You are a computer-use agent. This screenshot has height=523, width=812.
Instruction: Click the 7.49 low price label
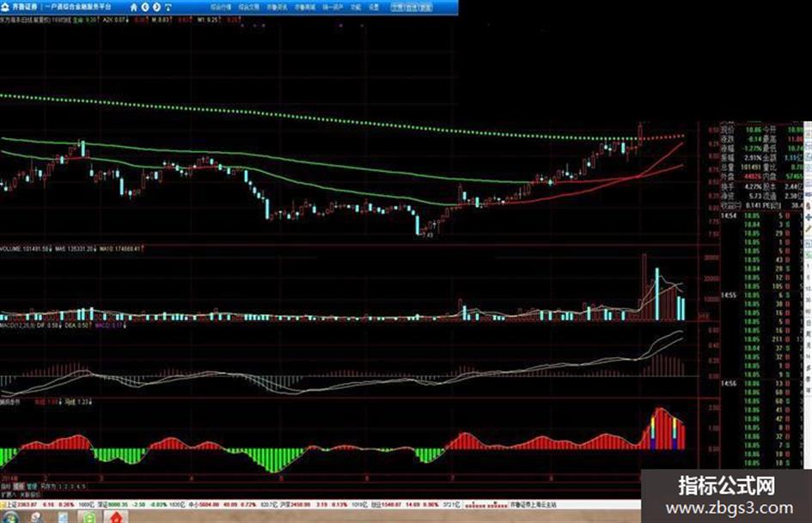(x=427, y=235)
